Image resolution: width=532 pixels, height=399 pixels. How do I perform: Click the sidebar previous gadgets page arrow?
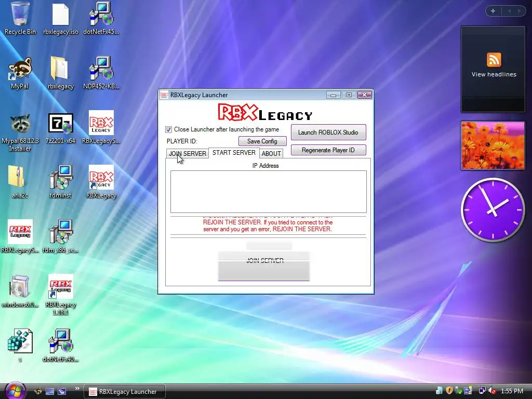click(x=509, y=11)
